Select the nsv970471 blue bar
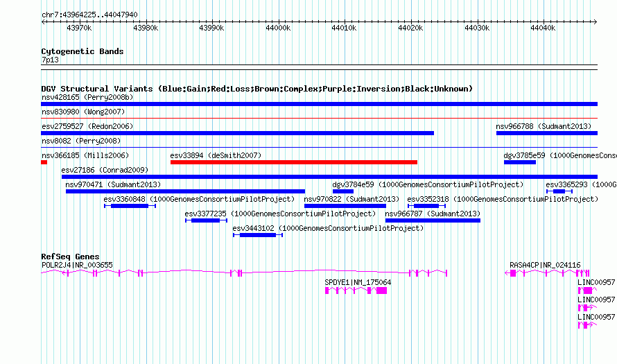This screenshot has height=364, width=617. click(x=185, y=191)
